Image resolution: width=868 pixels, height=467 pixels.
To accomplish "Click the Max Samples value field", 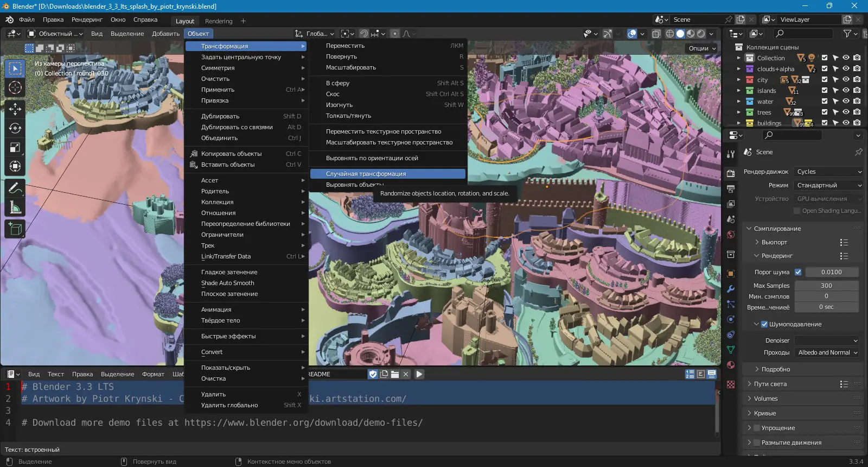I will (826, 286).
